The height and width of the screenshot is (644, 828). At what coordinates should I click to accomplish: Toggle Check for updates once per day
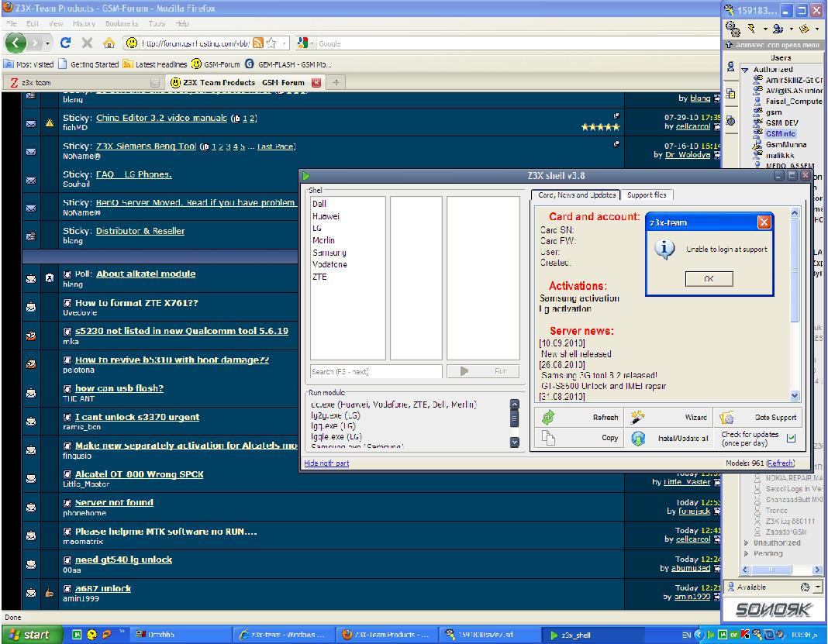pos(791,438)
